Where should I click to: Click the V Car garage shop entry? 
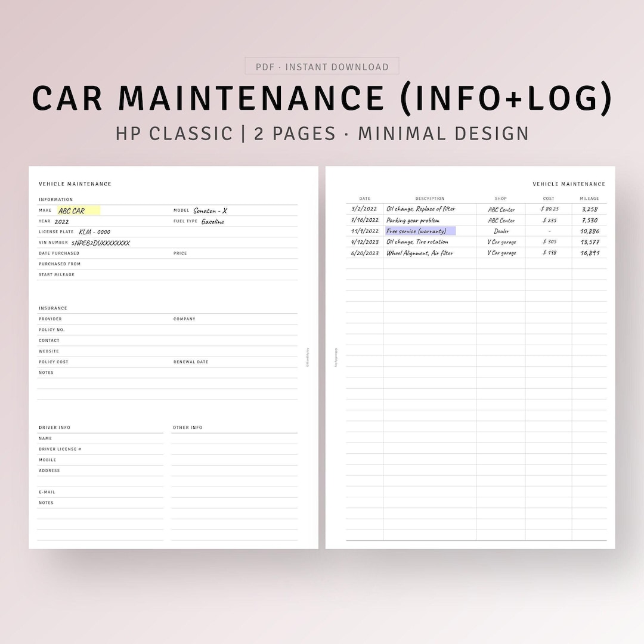pos(500,241)
